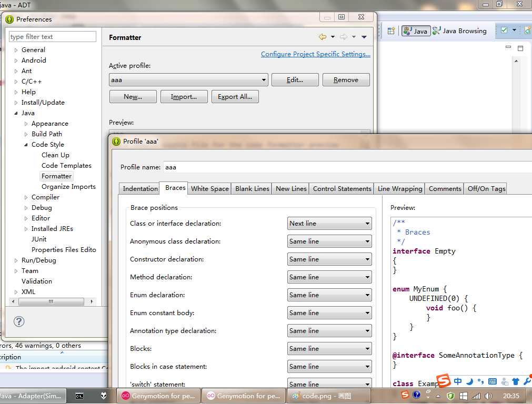Select Organize Imports in preferences tree
This screenshot has width=532, height=404.
68,187
